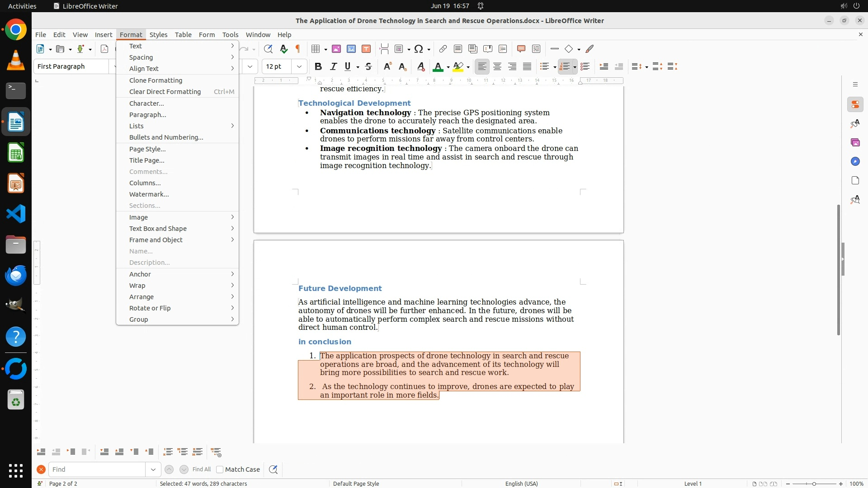Apply highlighting color to selection
868x488 pixels.
(458, 66)
